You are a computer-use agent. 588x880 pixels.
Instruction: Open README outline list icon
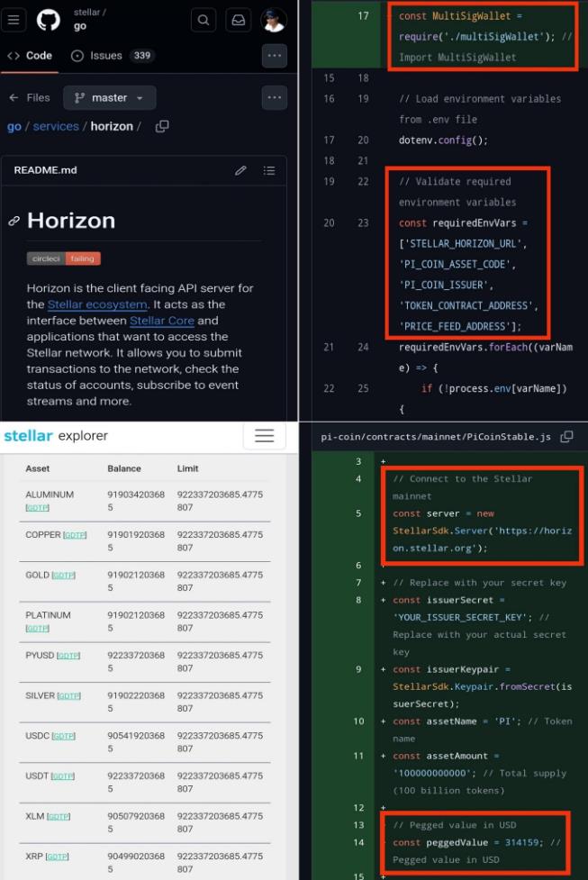coord(269,170)
